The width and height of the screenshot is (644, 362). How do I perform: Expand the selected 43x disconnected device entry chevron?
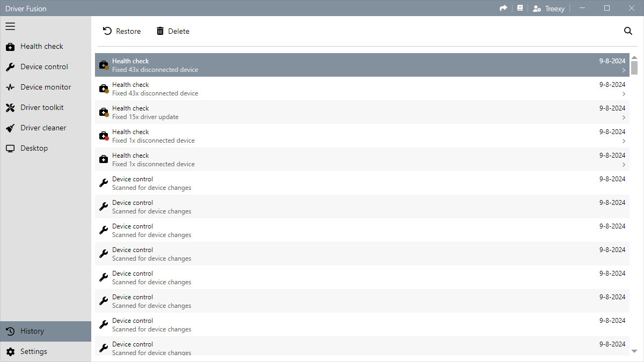624,70
